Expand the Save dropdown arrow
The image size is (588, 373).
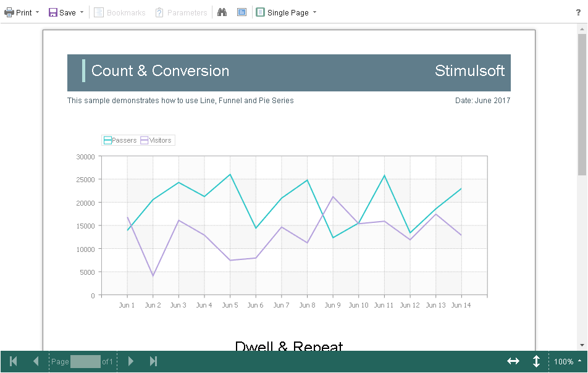click(82, 12)
